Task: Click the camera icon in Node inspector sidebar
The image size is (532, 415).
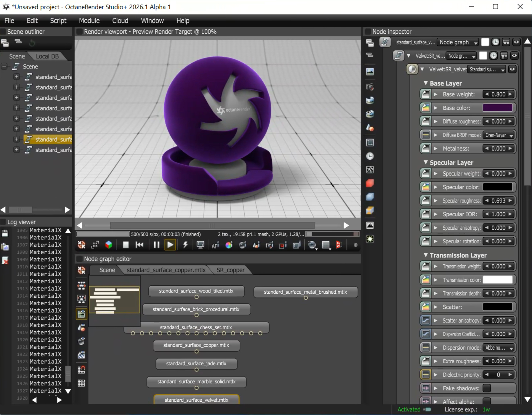Action: 370,87
